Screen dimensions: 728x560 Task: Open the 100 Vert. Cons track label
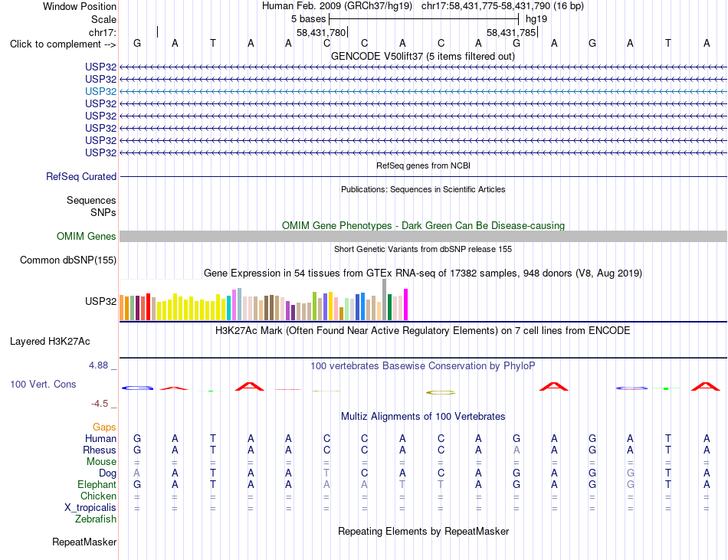pyautogui.click(x=43, y=384)
